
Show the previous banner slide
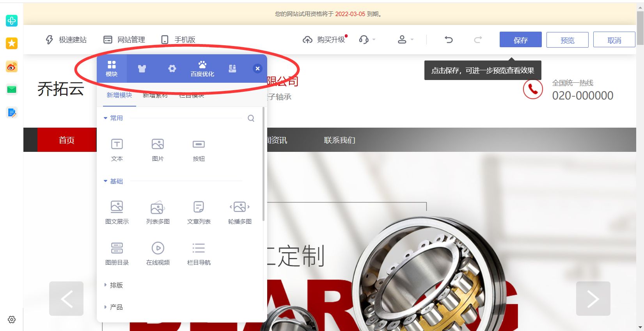tap(66, 299)
